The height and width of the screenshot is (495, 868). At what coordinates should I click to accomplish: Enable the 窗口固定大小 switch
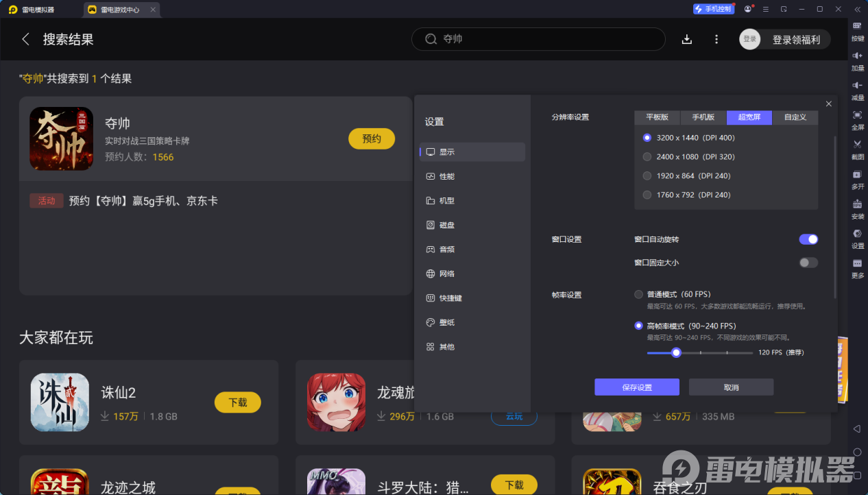coord(808,263)
